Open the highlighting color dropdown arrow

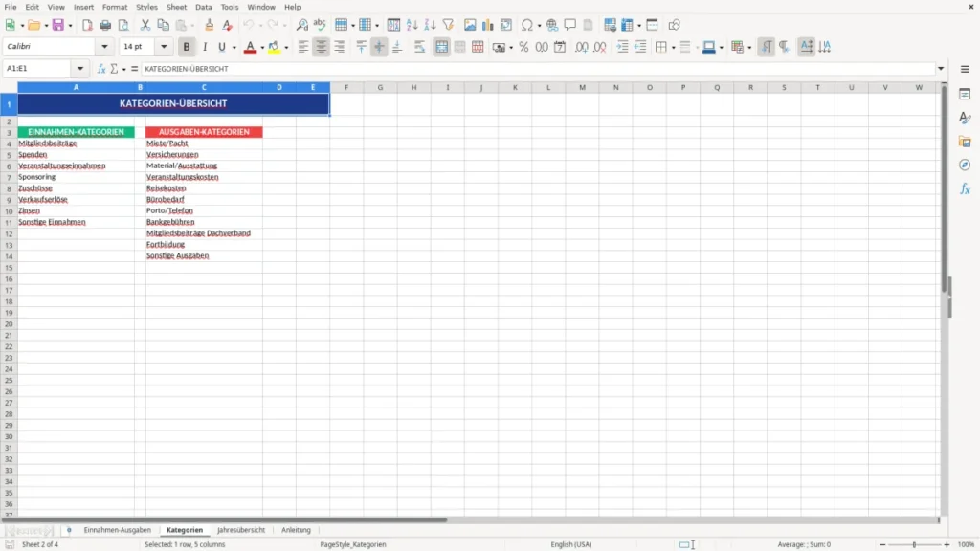(286, 48)
